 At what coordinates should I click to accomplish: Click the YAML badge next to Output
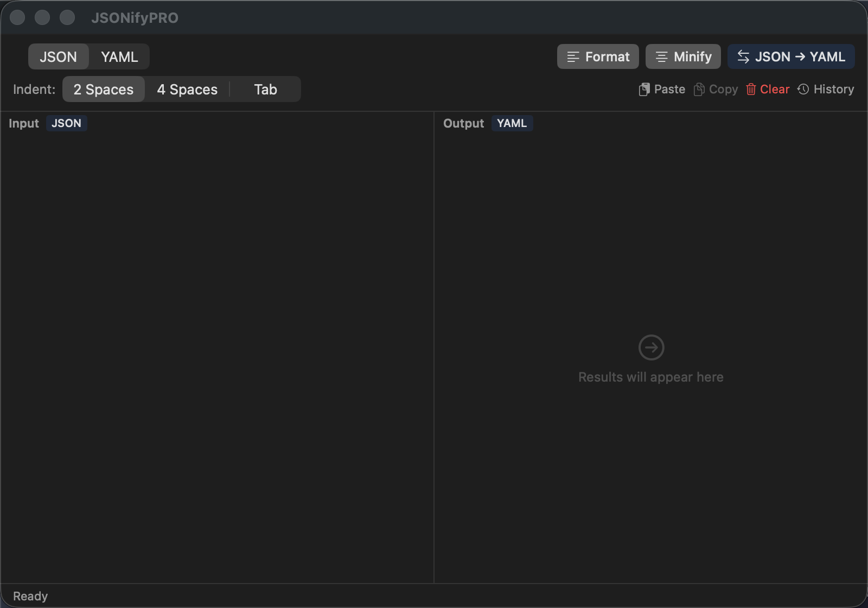[512, 123]
